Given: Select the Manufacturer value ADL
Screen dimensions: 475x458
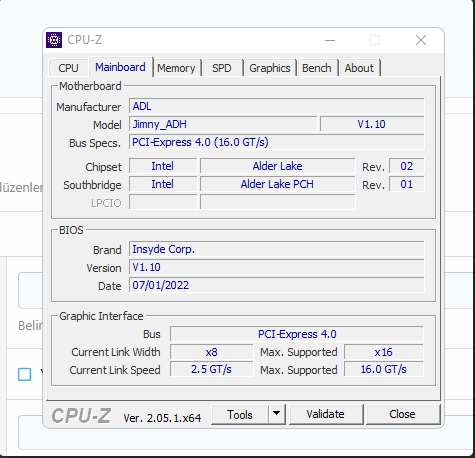Looking at the screenshot, I should click(277, 106).
